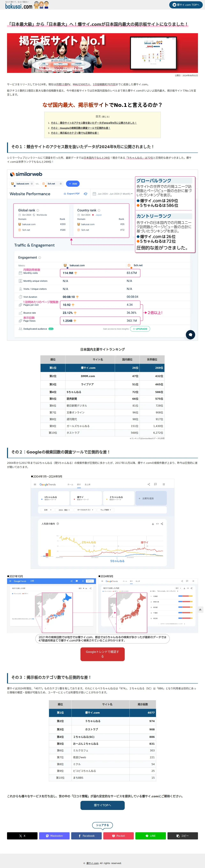Share the article on Mastodon
The height and width of the screenshot is (868, 205).
(x=54, y=836)
